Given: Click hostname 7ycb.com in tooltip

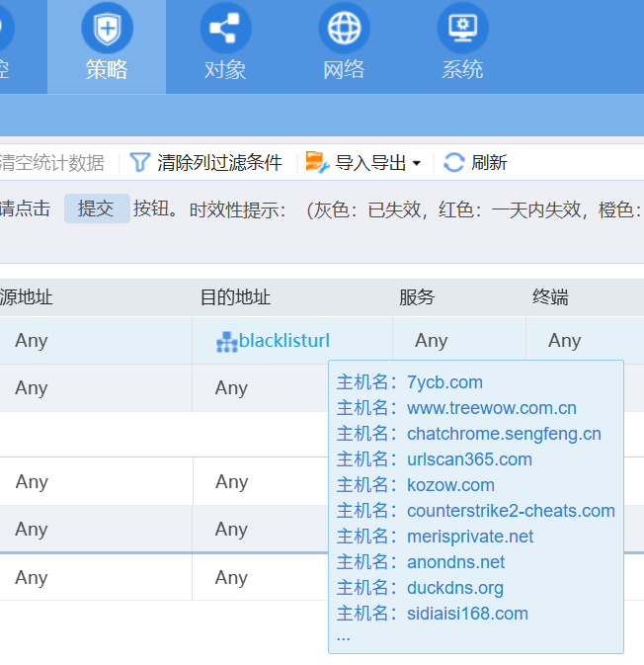Looking at the screenshot, I should (444, 382).
